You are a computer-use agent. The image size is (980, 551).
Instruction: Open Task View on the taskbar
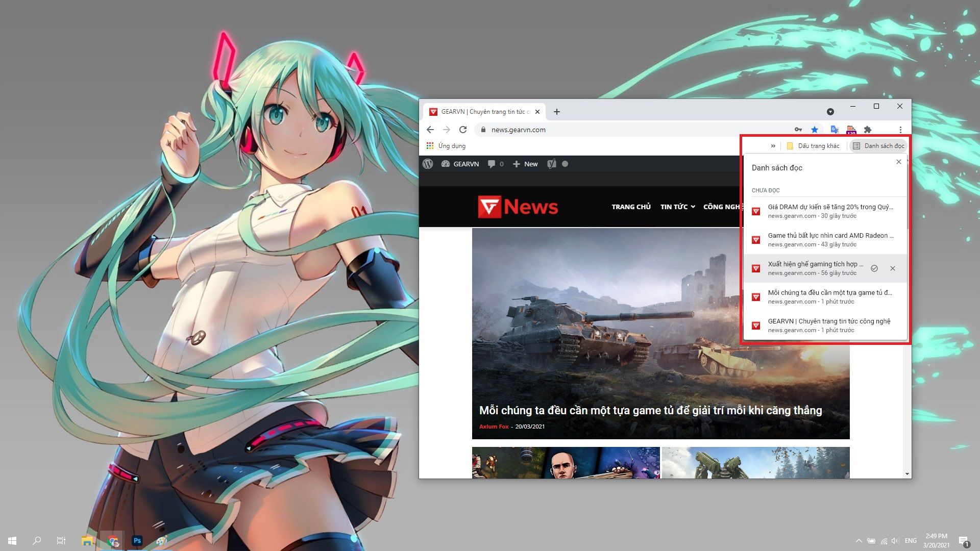pyautogui.click(x=61, y=540)
